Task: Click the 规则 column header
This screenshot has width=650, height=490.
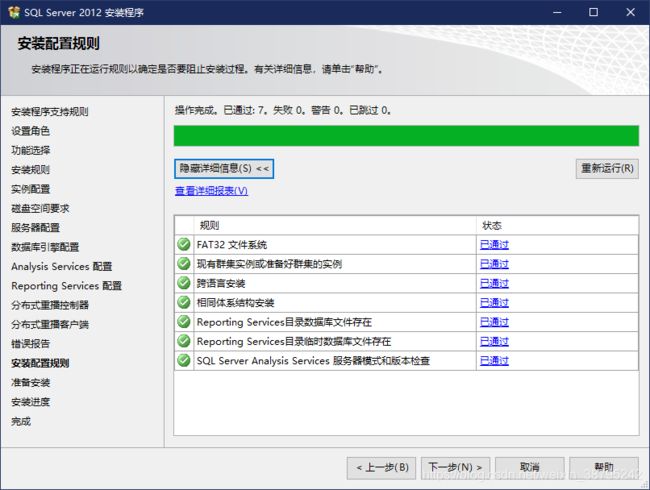Action: tap(335, 226)
